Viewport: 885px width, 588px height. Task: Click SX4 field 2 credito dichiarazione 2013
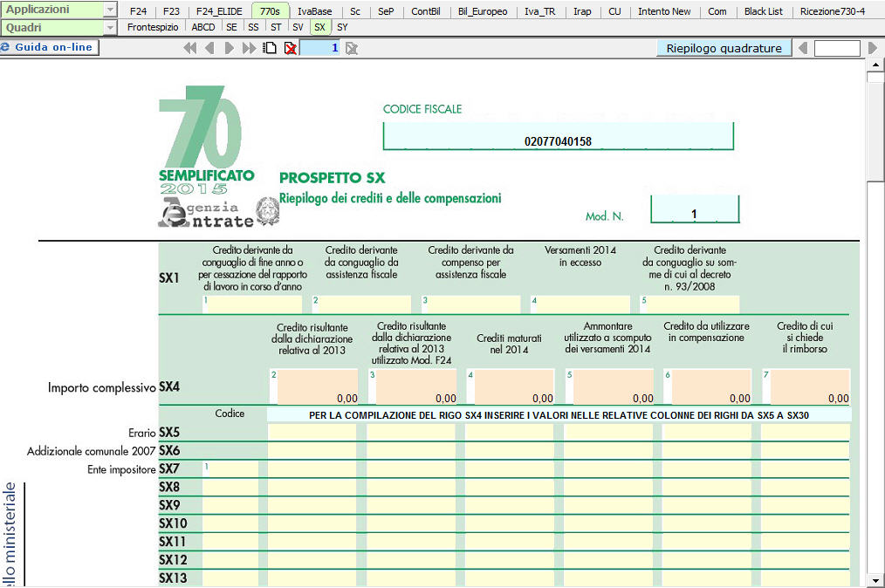[x=314, y=387]
